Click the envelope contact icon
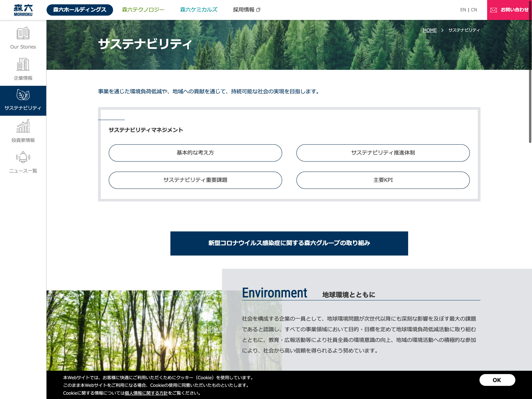The width and height of the screenshot is (532, 399). point(494,10)
